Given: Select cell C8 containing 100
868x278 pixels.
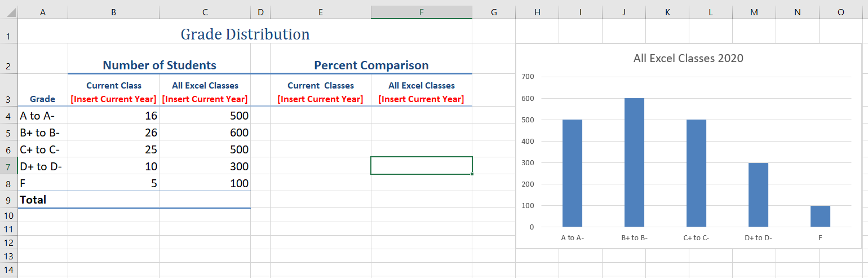Looking at the screenshot, I should tap(205, 183).
